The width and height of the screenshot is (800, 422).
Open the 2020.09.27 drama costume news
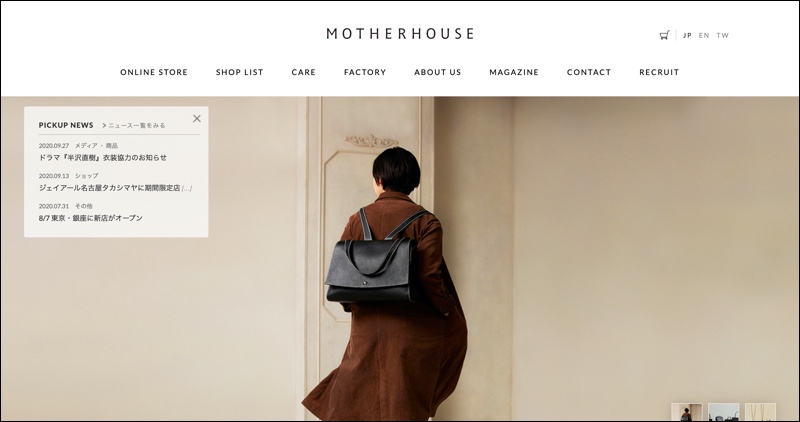click(103, 158)
